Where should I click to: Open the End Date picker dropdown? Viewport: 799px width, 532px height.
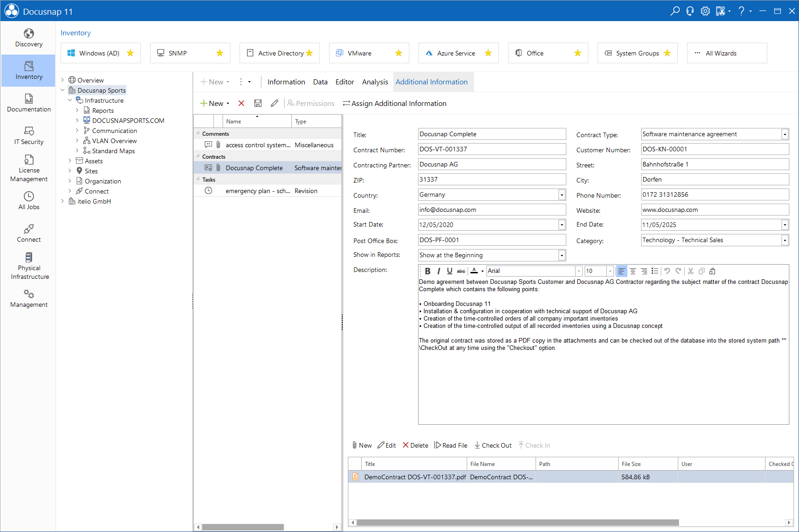pyautogui.click(x=785, y=225)
